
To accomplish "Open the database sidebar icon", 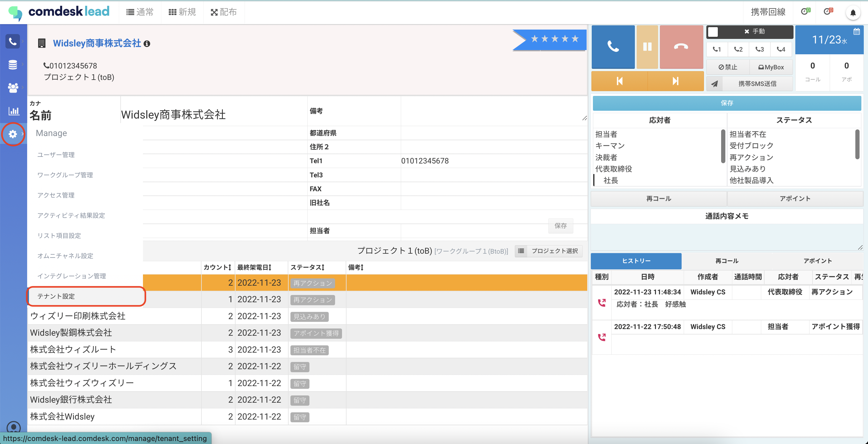I will click(13, 65).
